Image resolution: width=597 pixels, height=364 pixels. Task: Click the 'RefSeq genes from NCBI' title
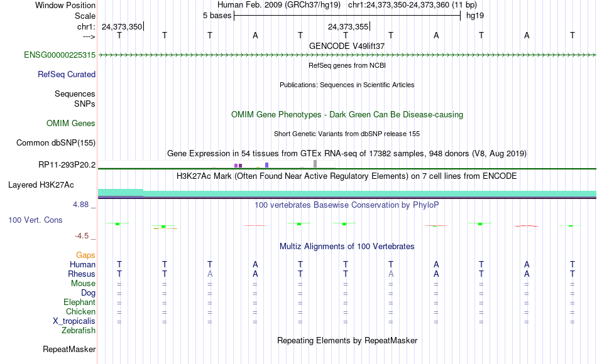pos(348,65)
